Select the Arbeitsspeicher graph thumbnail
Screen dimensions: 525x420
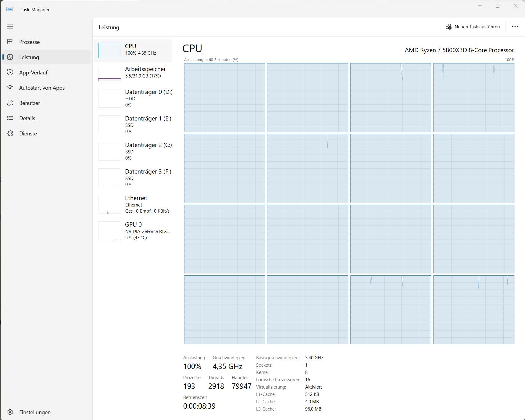click(x=109, y=74)
